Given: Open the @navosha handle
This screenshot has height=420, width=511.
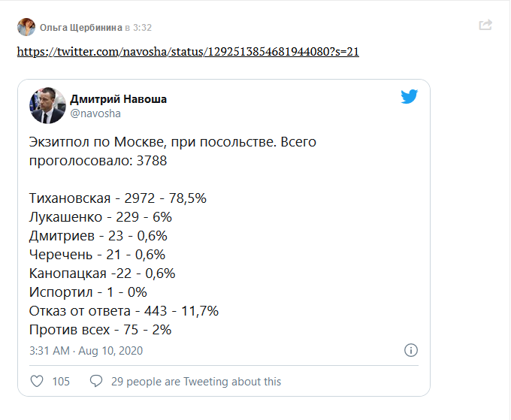Looking at the screenshot, I should [95, 113].
